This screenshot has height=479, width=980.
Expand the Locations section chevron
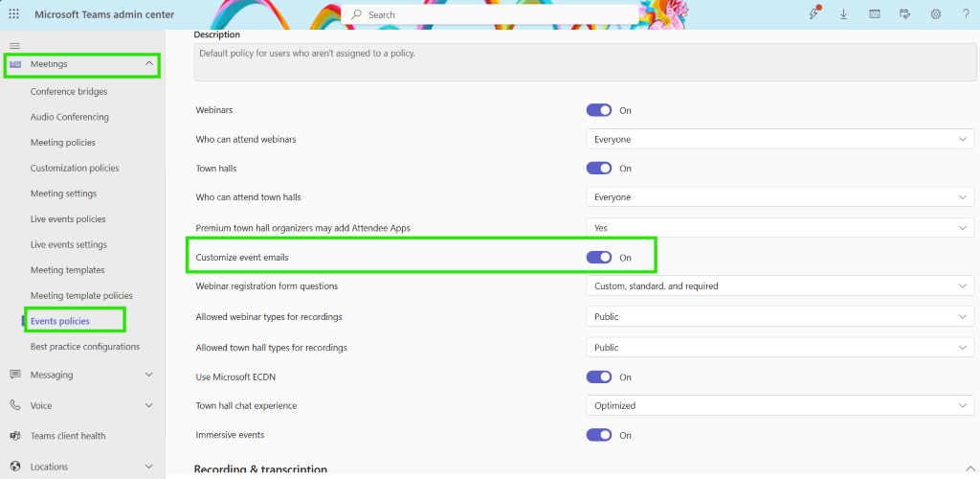coord(148,467)
